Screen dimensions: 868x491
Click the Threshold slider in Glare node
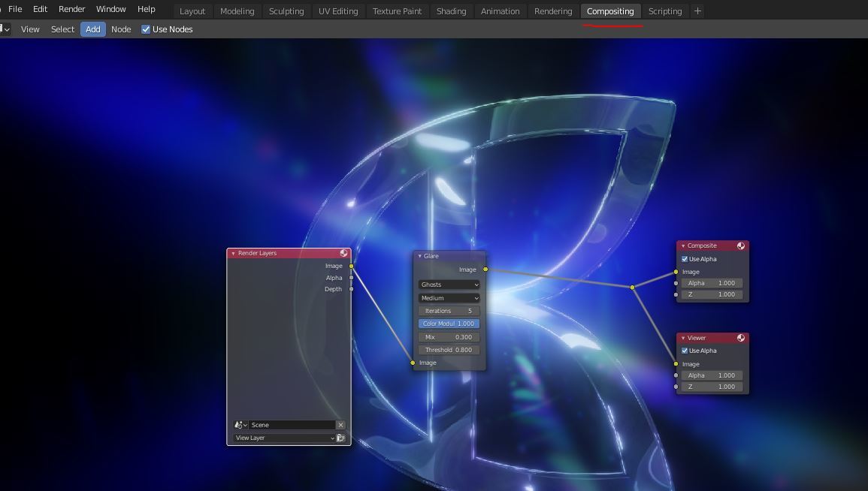coord(449,350)
